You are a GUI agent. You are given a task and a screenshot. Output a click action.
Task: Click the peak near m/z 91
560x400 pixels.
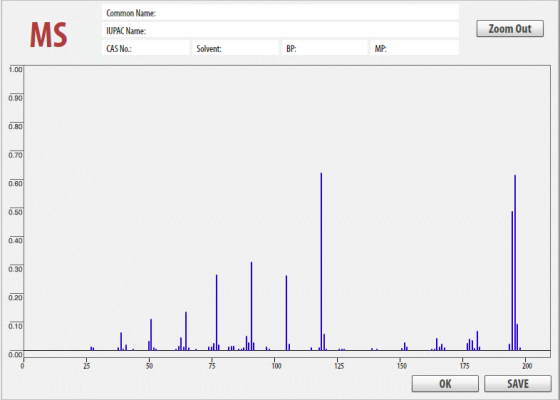[x=251, y=306]
